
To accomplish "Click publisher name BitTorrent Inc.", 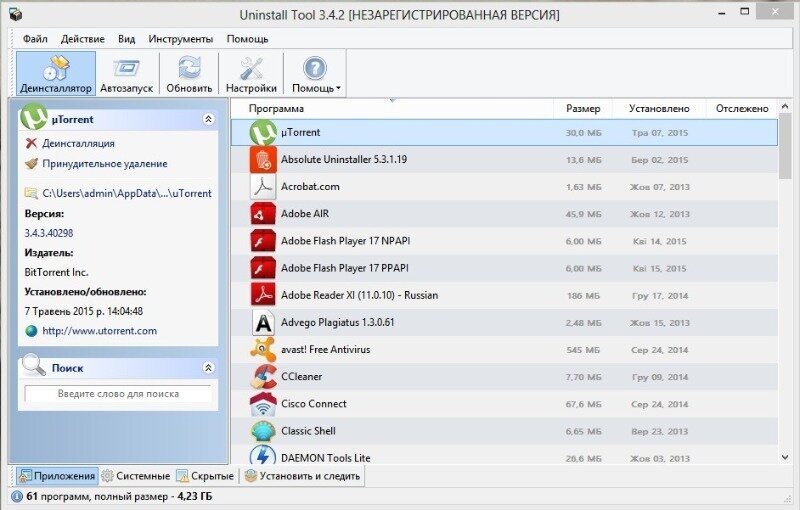I will coord(57,272).
